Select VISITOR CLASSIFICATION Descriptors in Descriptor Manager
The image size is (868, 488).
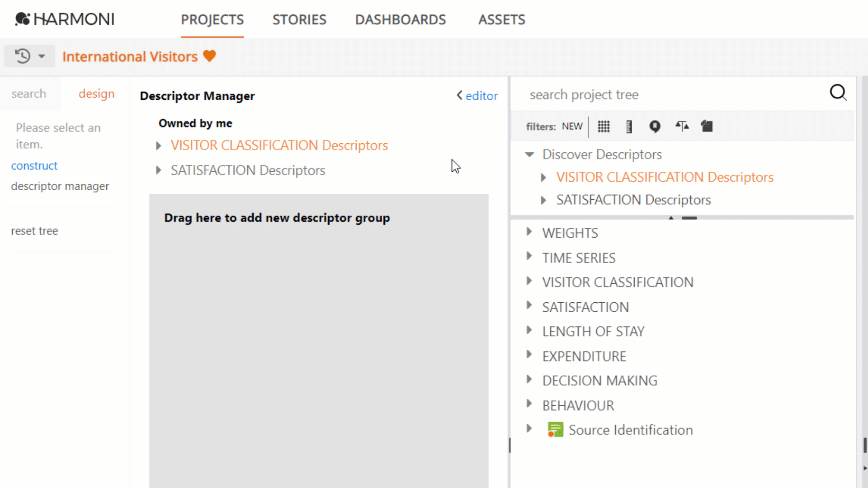279,145
